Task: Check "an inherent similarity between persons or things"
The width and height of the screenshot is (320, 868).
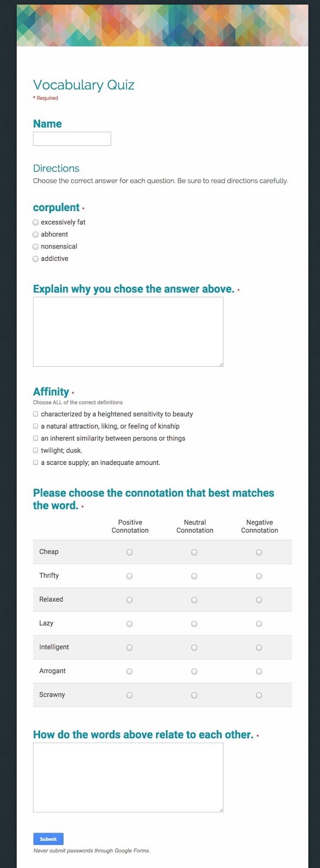Action: tap(35, 438)
